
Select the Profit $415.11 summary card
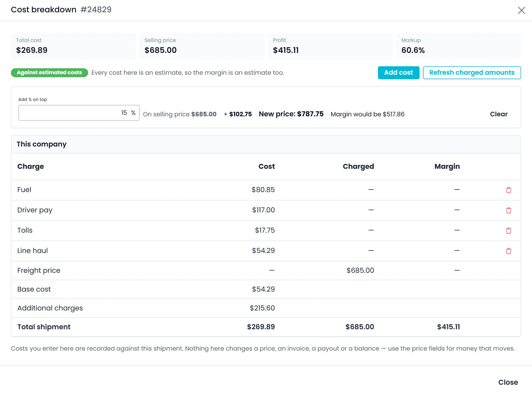330,46
